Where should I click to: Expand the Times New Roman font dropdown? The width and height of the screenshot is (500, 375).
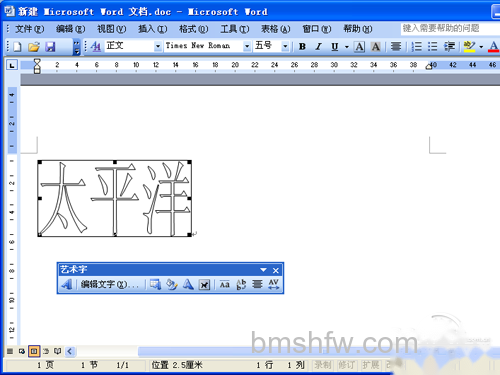coord(247,46)
